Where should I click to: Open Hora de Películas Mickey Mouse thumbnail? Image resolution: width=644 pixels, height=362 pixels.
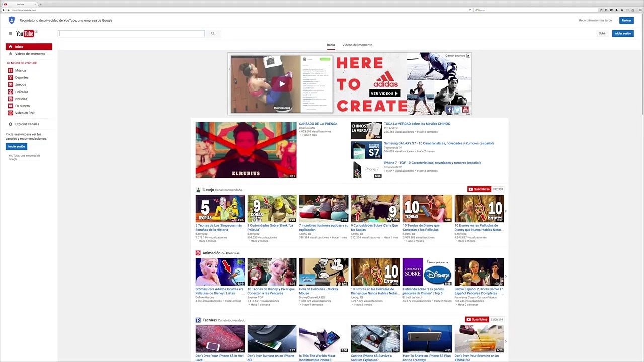pos(324,271)
